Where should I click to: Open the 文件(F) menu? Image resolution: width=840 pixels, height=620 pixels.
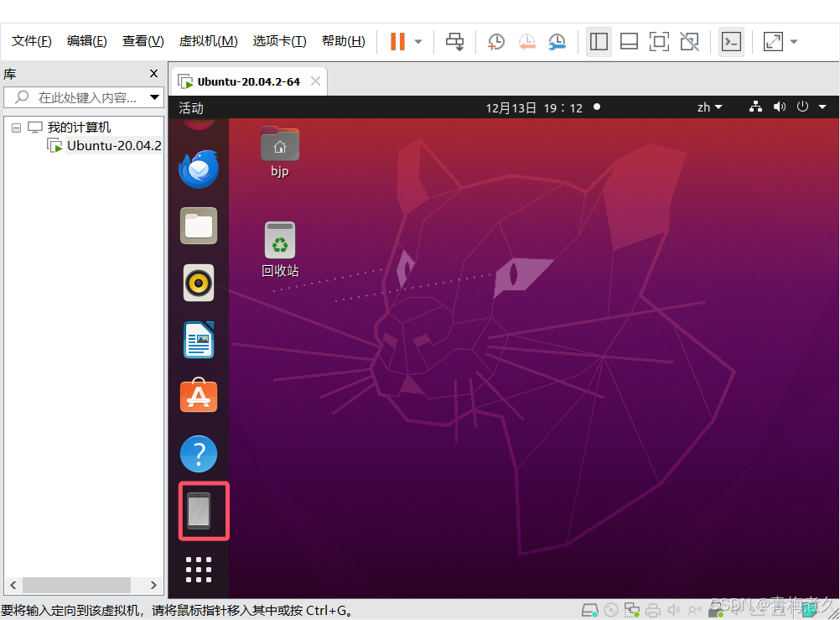32,41
